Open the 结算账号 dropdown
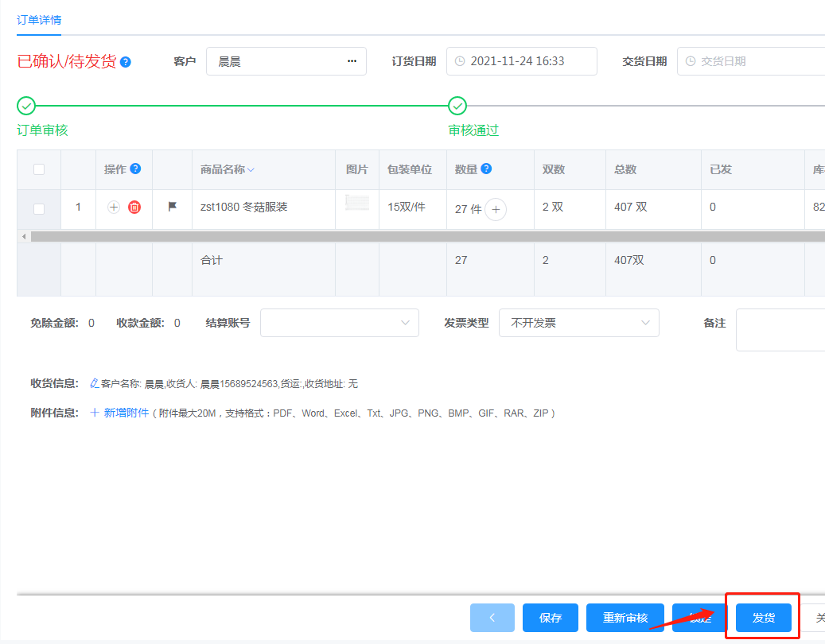The height and width of the screenshot is (644, 825). point(339,323)
